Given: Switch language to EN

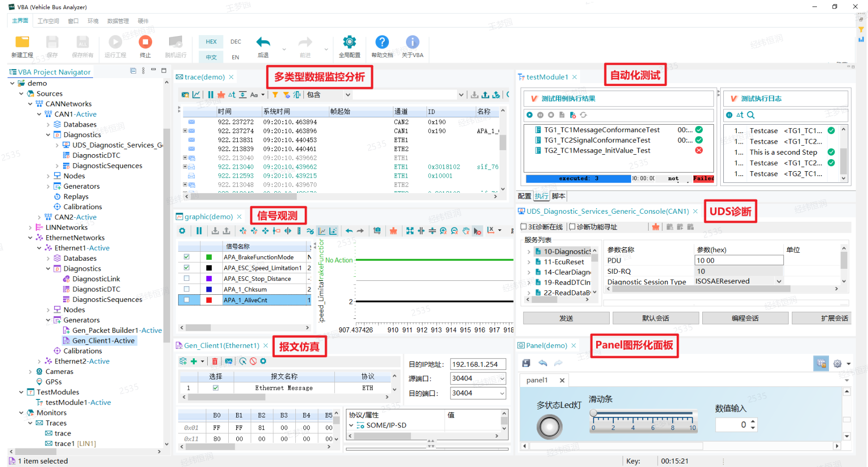Looking at the screenshot, I should pos(235,57).
